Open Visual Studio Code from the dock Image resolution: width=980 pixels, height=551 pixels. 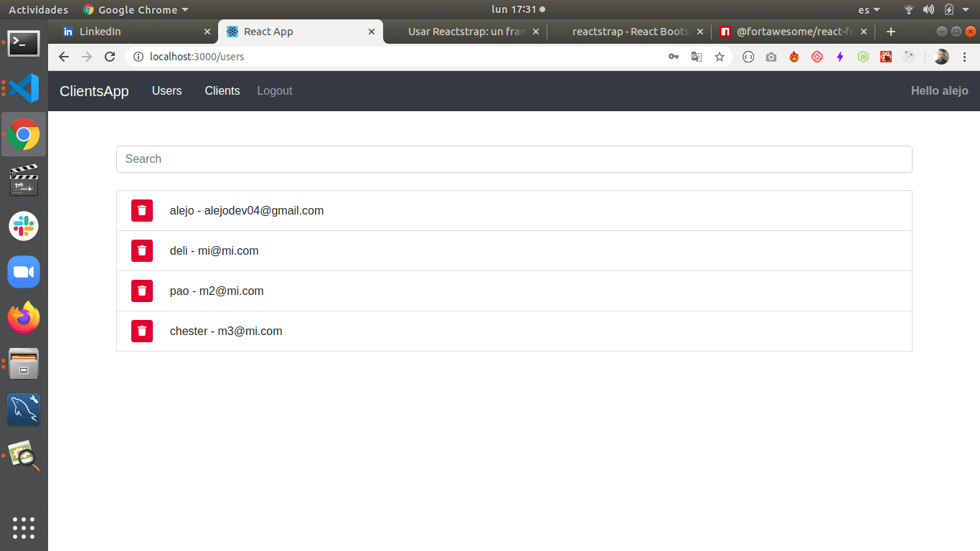24,88
